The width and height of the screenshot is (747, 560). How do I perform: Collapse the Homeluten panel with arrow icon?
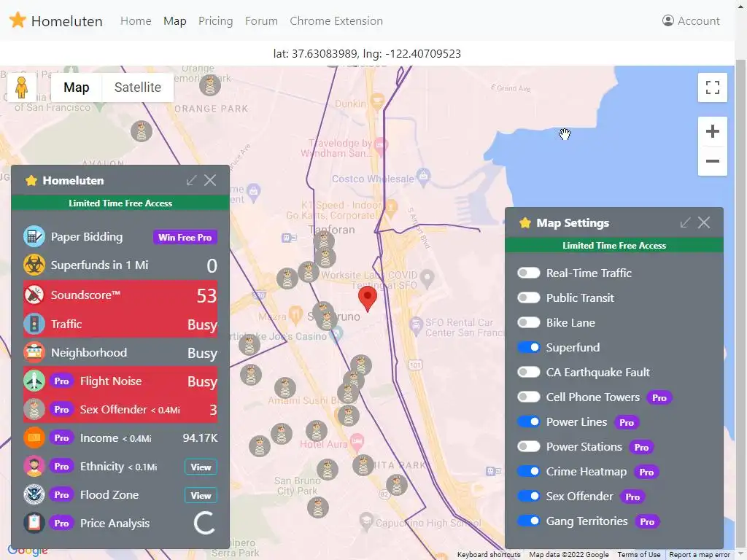(192, 181)
